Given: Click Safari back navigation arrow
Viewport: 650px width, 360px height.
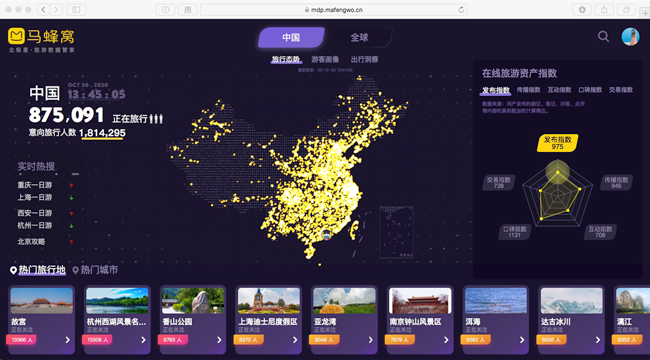Looking at the screenshot, I should click(x=44, y=10).
